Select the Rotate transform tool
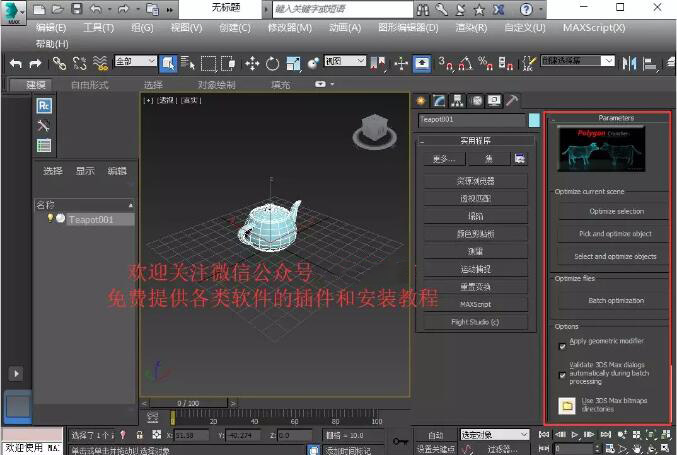Screen dimensions: 677x455 272,63
